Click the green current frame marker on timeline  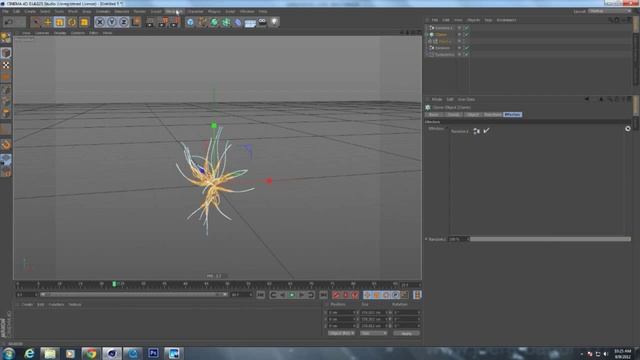pos(114,284)
